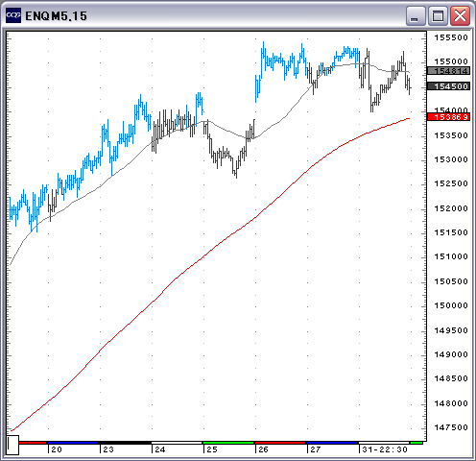Screen dimensions: 476x461
Task: Maximize the ENQM5,15 chart window
Action: pos(438,16)
